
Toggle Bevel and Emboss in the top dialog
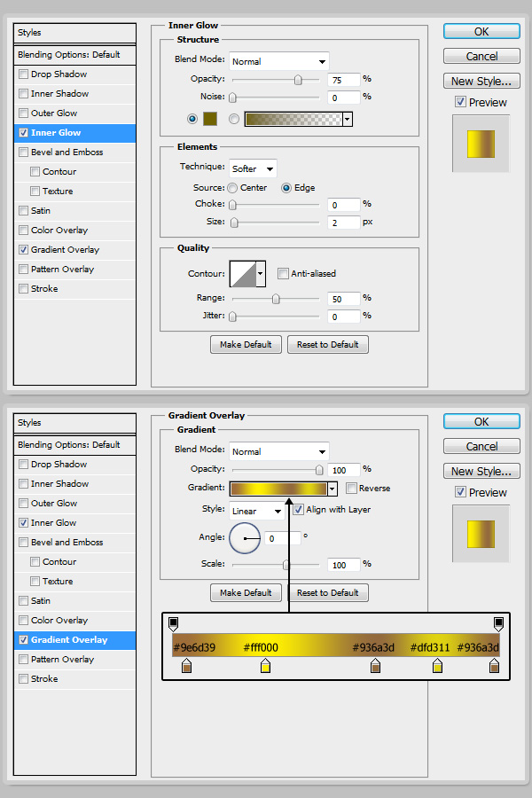coord(23,153)
